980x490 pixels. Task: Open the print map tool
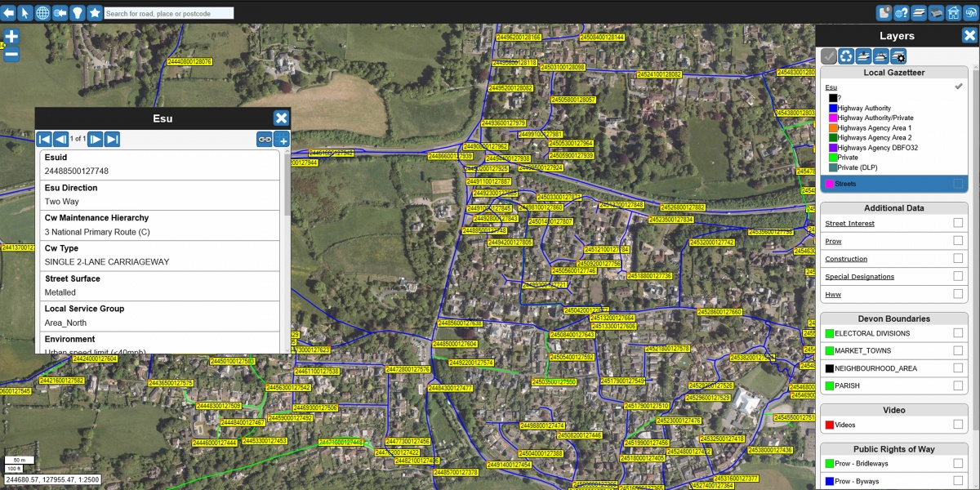(935, 12)
